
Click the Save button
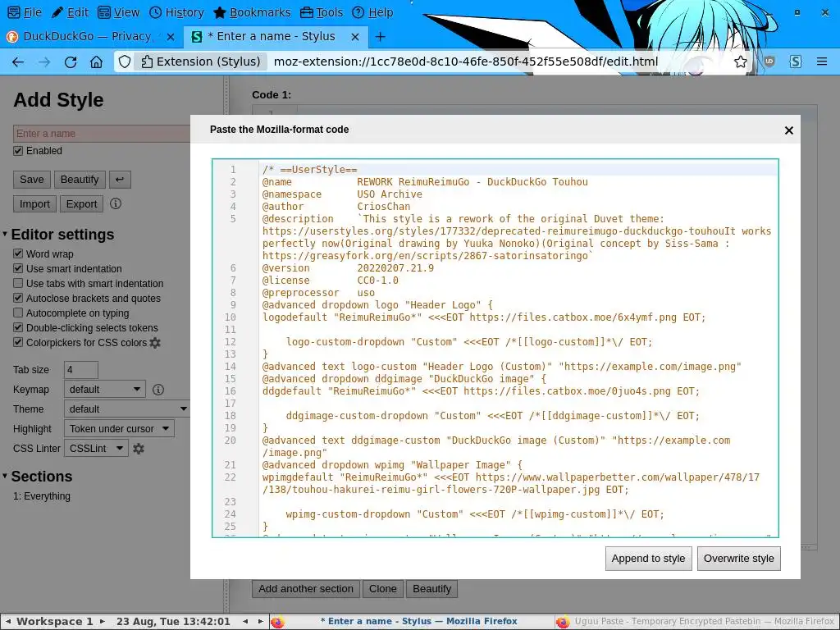coord(32,180)
